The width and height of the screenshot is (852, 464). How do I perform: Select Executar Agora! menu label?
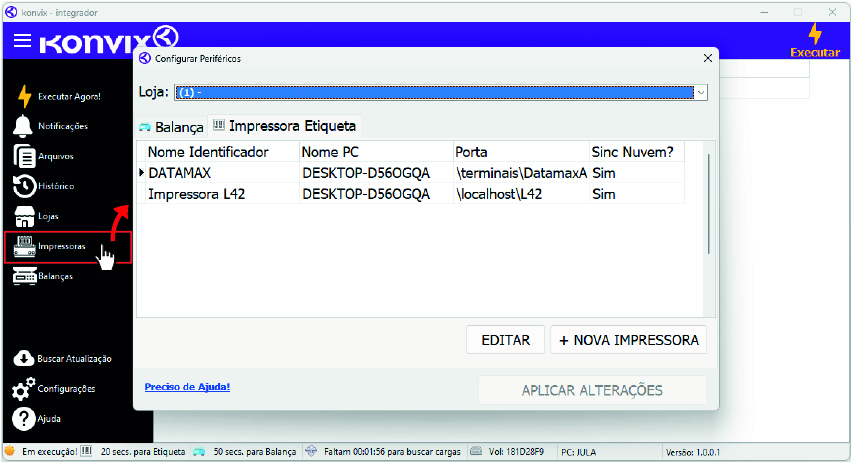[69, 97]
